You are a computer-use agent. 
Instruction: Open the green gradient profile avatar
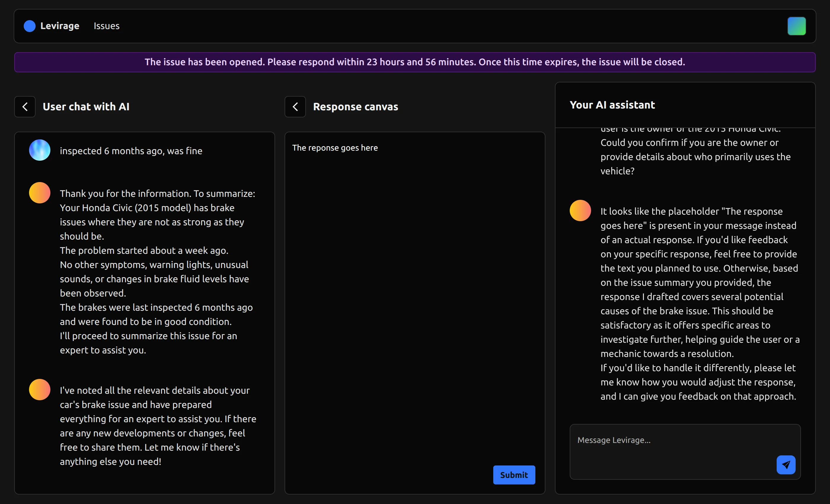(796, 26)
